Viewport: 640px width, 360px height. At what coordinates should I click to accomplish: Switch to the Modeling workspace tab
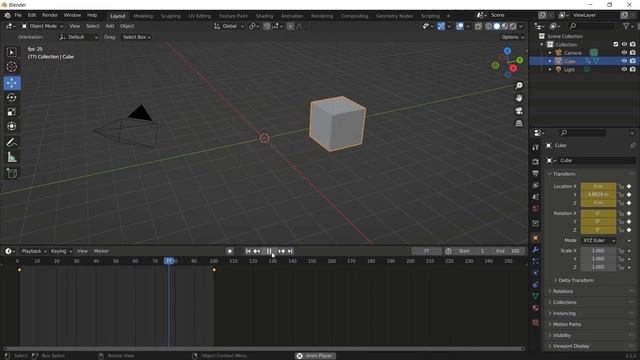point(143,16)
